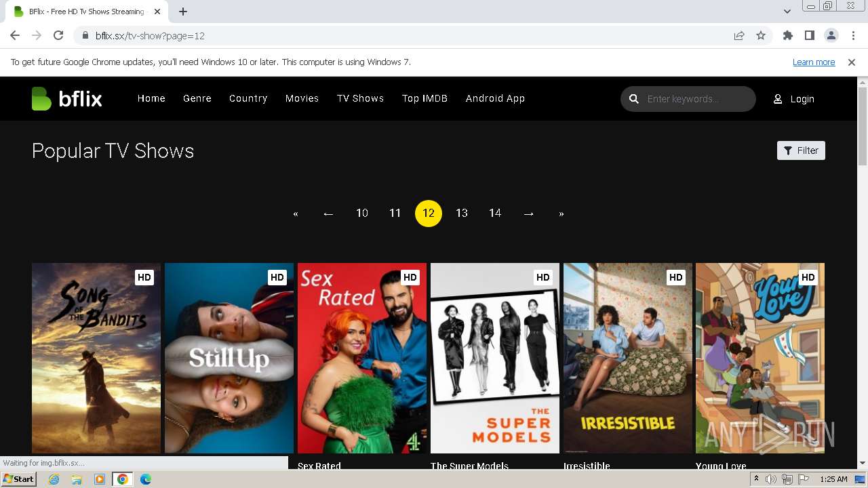This screenshot has height=488, width=868.
Task: Go to next page arrow
Action: tap(528, 213)
